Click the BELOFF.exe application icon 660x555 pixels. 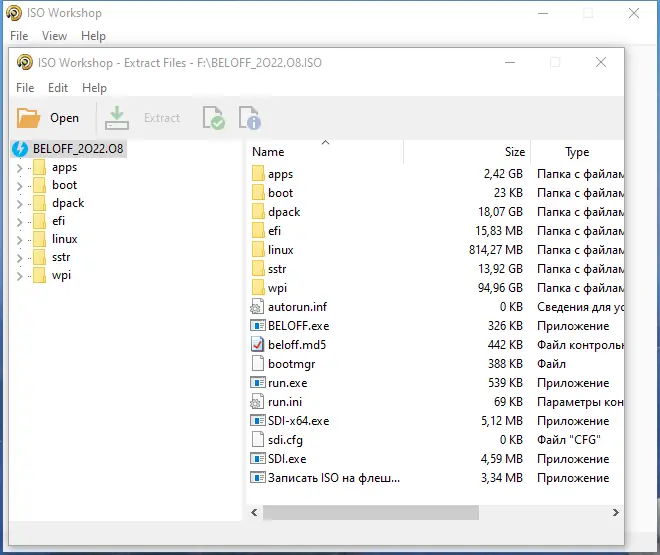tap(257, 326)
